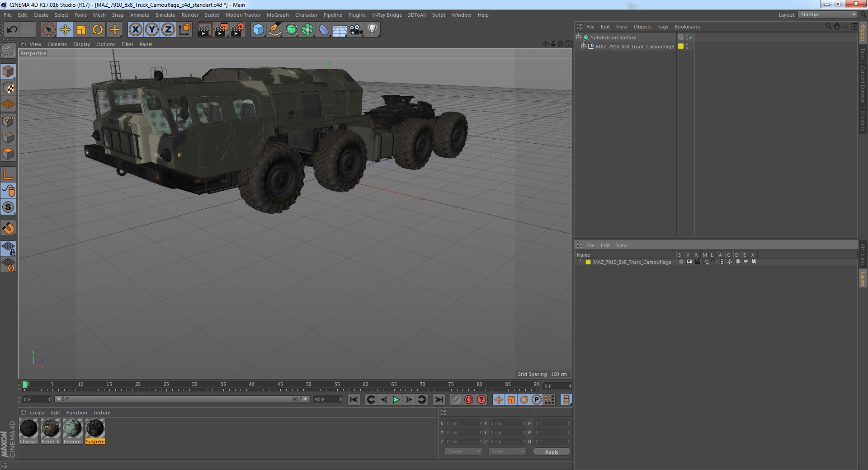Click the Apply button
868x470 pixels.
pyautogui.click(x=552, y=452)
